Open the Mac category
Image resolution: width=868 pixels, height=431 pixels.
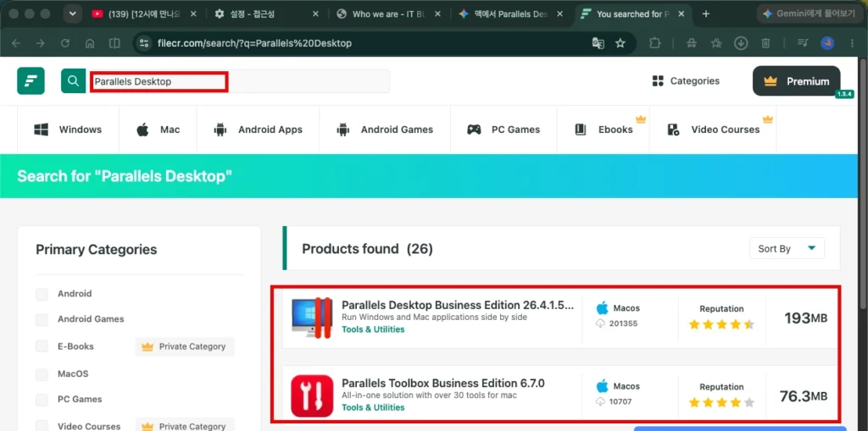click(158, 130)
